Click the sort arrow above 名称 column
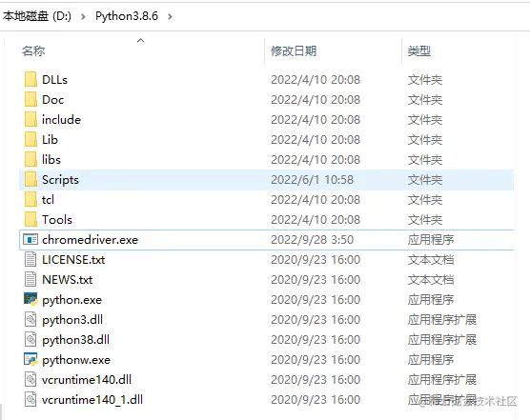Screen dimensions: 530x420 click(141, 41)
